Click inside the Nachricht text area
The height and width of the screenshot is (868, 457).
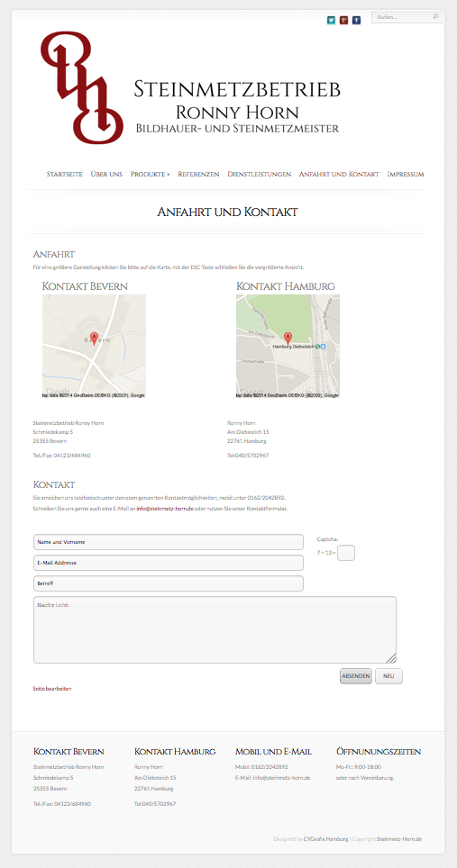click(x=215, y=629)
